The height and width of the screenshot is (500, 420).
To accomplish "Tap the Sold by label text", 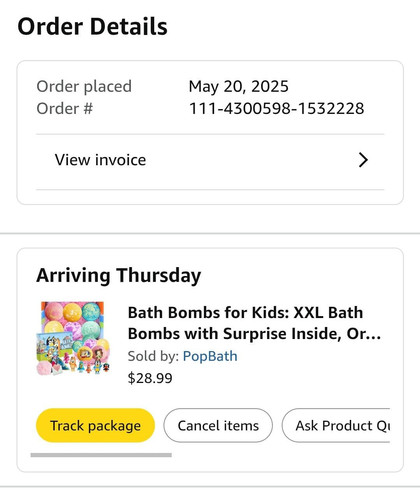I will pos(153,356).
